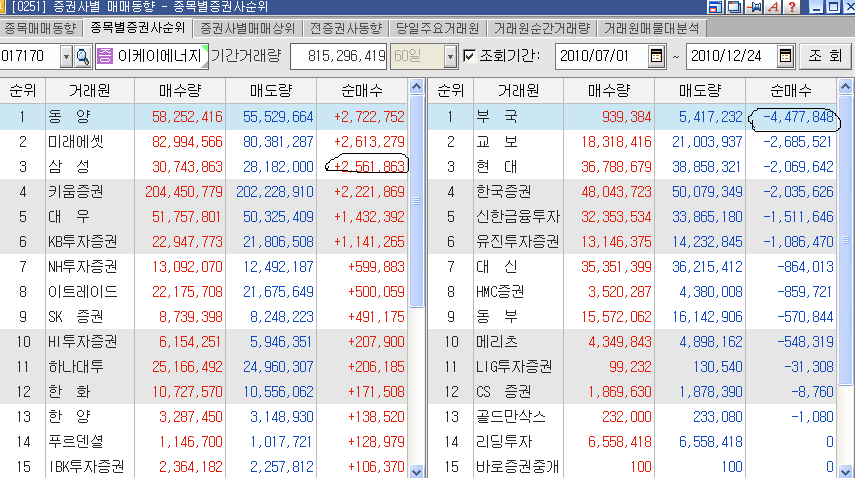Screen dimensions: 855x478
Task: Click the magnifier stock search icon
Action: (82, 56)
